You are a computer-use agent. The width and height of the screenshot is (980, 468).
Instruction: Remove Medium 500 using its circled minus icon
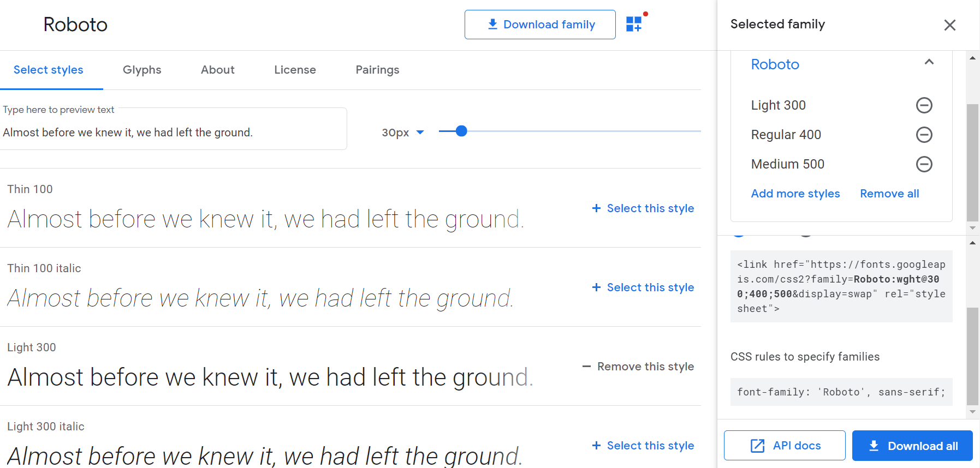pos(924,164)
